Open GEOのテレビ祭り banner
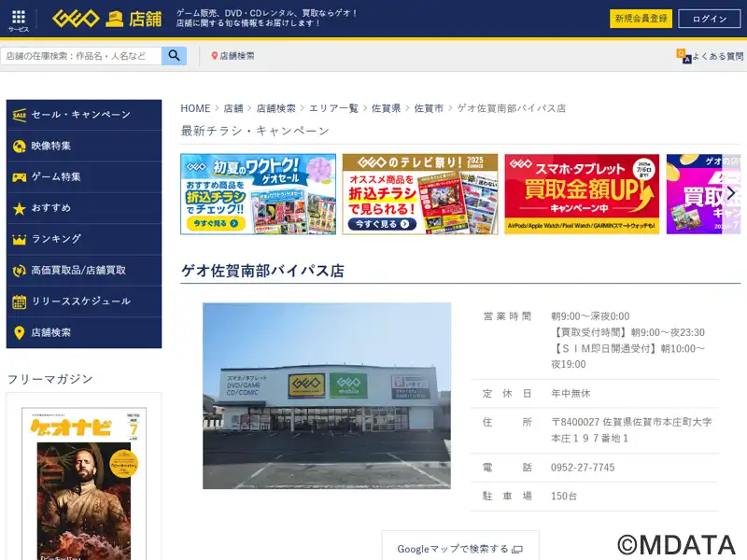 (420, 194)
